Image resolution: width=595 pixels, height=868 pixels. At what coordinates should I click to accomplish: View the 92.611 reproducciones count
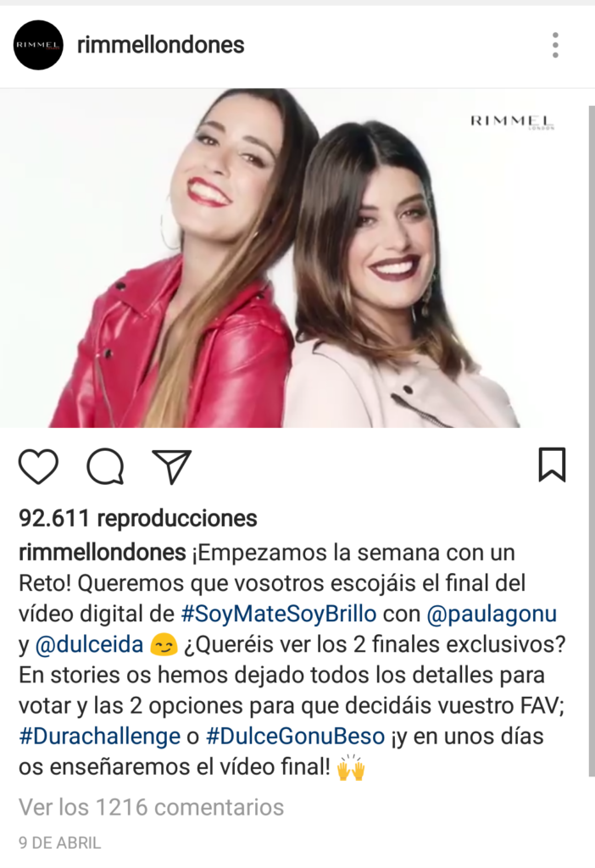click(138, 519)
